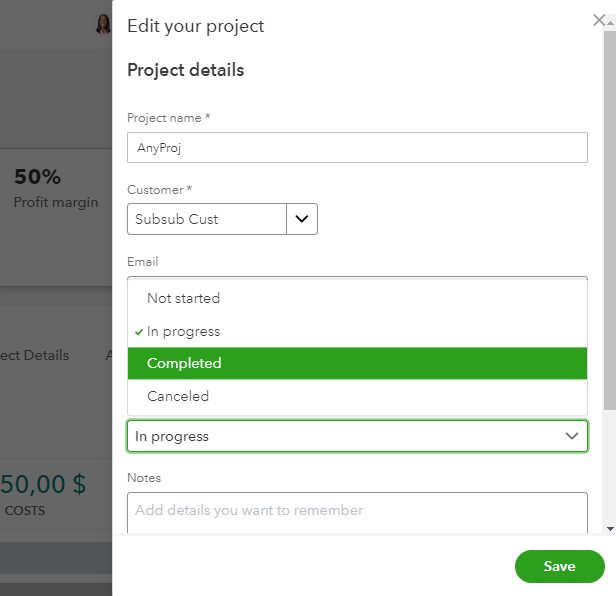The width and height of the screenshot is (616, 596).
Task: Expand the Customer dropdown arrow
Action: [x=302, y=219]
